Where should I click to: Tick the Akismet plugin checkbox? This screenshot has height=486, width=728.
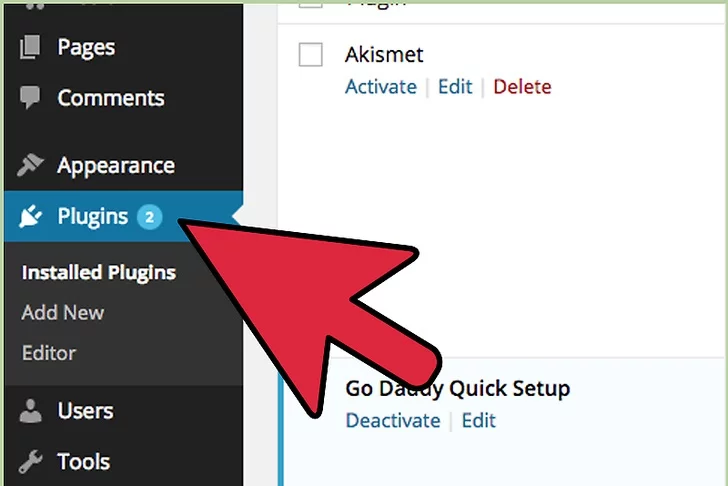311,55
